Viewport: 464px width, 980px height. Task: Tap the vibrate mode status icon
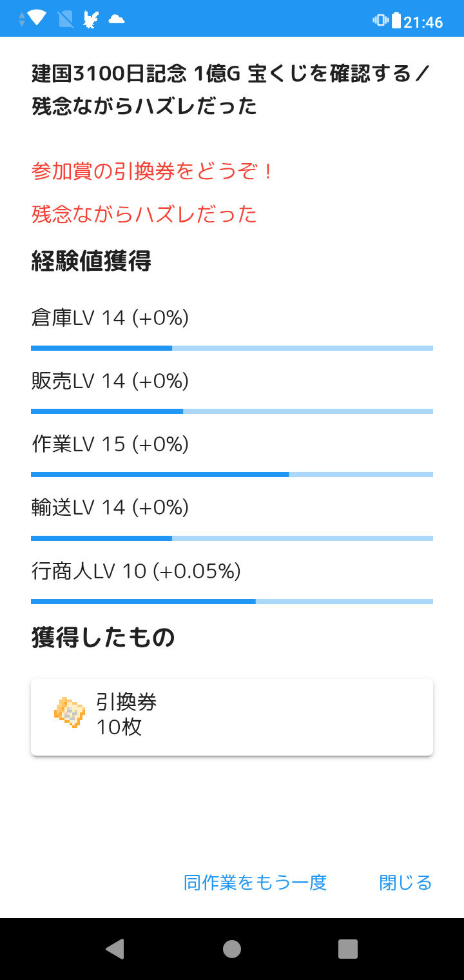pyautogui.click(x=380, y=20)
